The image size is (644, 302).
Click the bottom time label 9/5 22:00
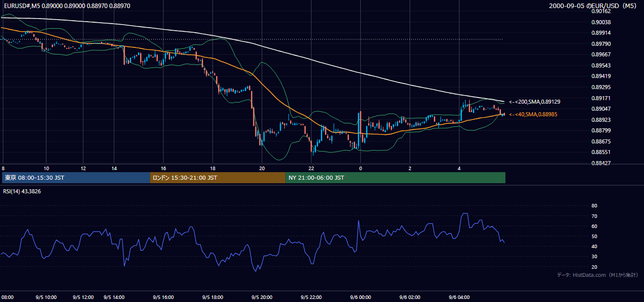[311, 297]
